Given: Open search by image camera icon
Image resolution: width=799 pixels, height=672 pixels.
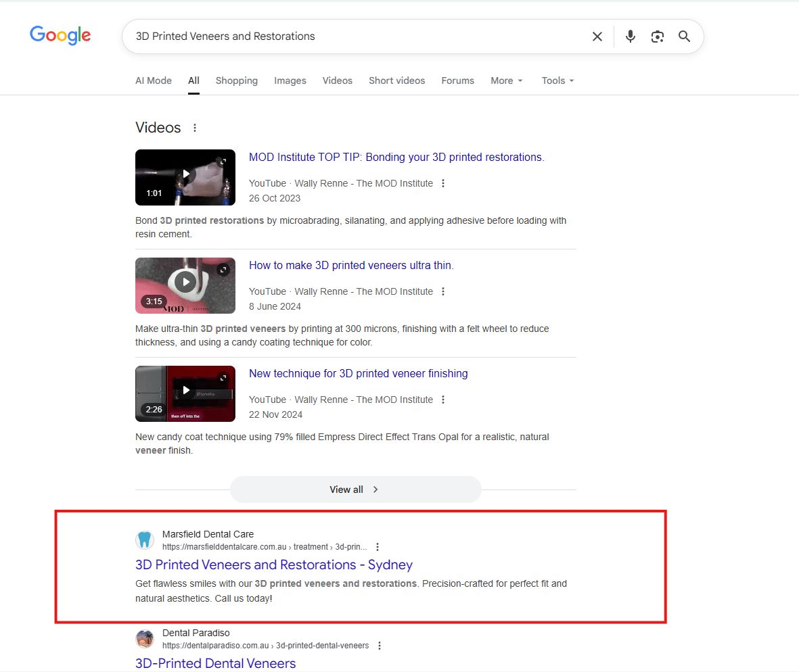Looking at the screenshot, I should (657, 37).
